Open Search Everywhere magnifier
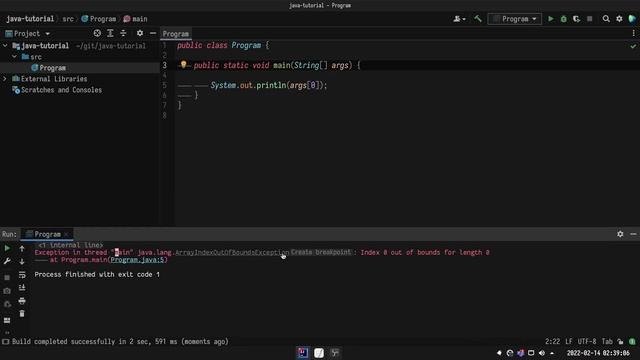This screenshot has width=640, height=360. coord(606,19)
